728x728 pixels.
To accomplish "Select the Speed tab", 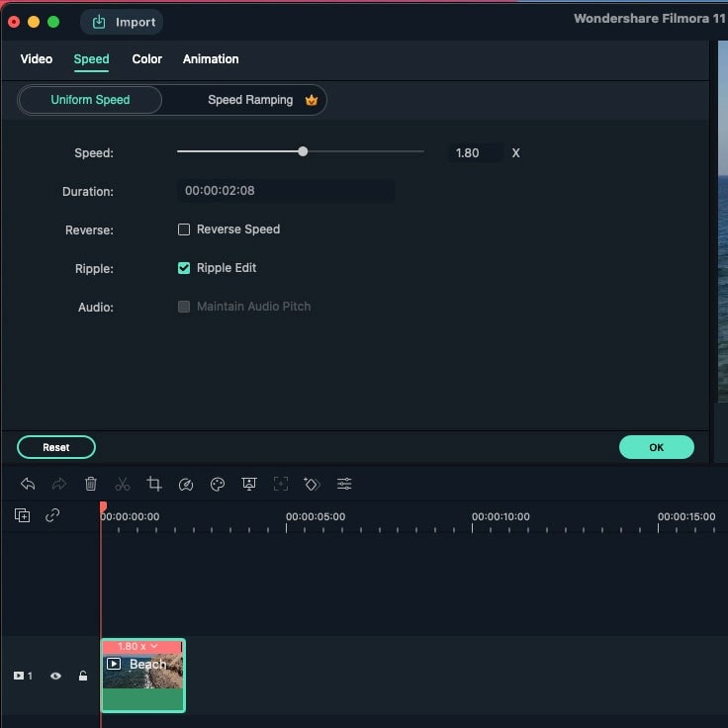I will click(91, 59).
